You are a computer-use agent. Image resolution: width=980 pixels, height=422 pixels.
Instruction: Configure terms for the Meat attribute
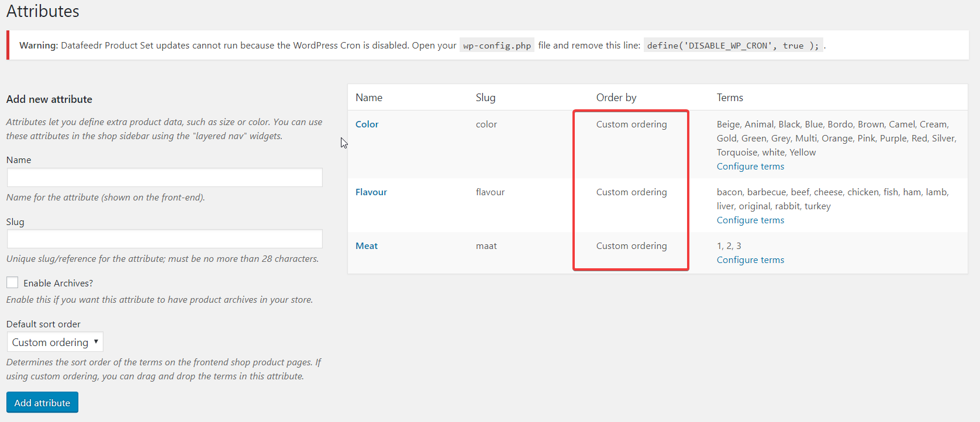click(750, 260)
